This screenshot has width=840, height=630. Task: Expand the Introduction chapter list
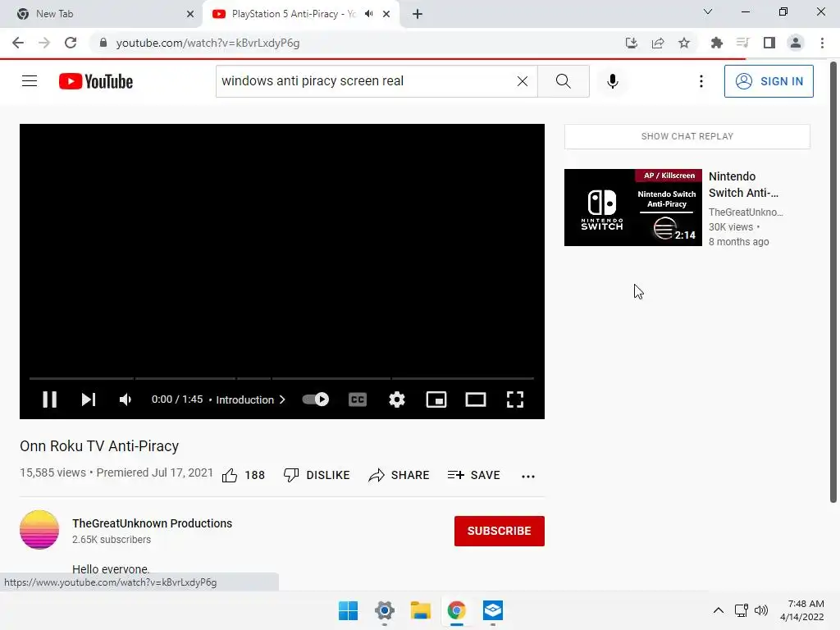click(250, 399)
